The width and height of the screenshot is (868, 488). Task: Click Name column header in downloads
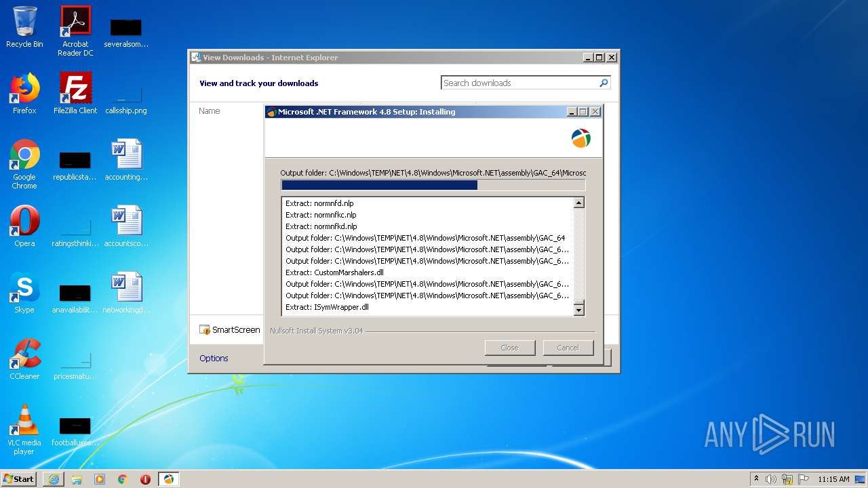210,111
